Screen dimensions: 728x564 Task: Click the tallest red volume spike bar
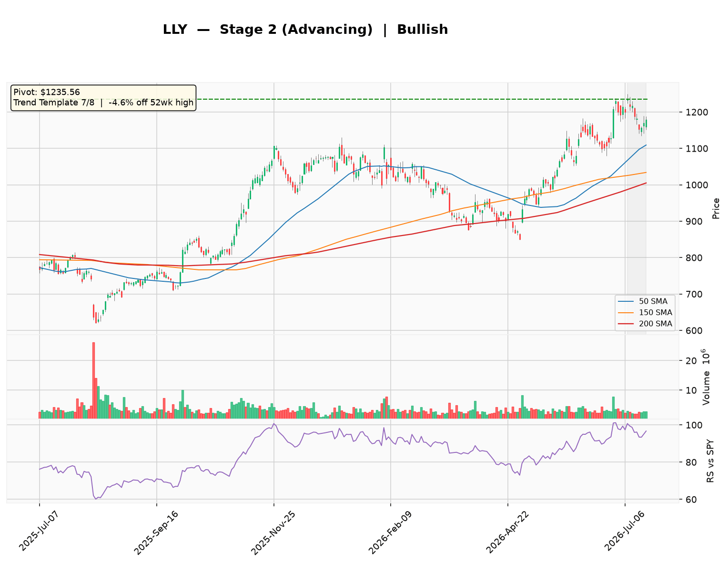tap(93, 380)
